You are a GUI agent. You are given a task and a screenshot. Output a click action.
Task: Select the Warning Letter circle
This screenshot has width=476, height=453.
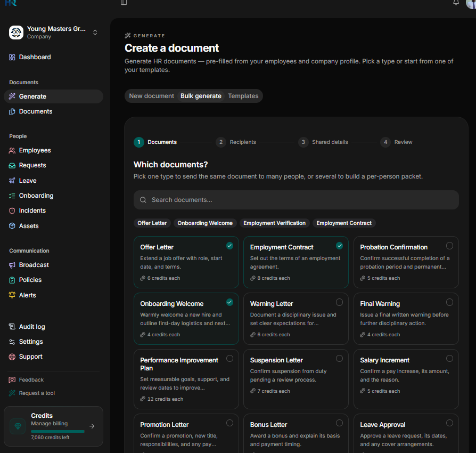coord(339,302)
